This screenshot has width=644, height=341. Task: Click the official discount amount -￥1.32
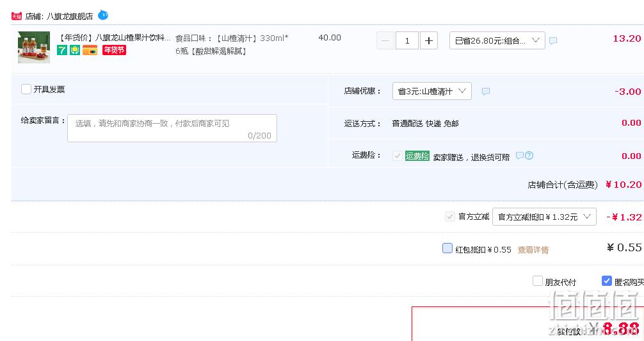click(x=624, y=217)
